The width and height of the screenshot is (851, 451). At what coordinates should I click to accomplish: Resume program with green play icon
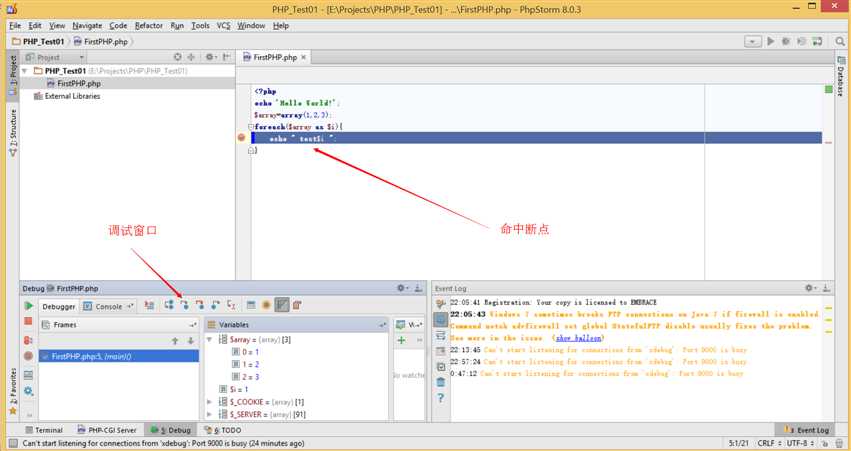coord(29,306)
